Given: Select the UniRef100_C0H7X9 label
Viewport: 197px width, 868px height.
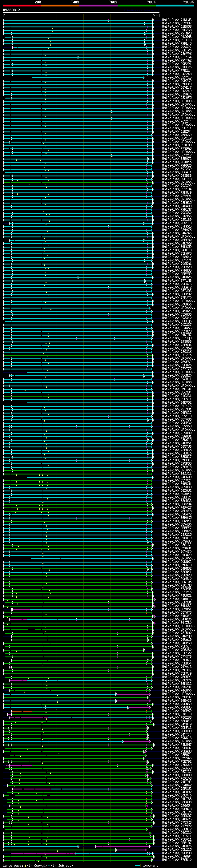Looking at the screenshot, I should pyautogui.click(x=177, y=81).
